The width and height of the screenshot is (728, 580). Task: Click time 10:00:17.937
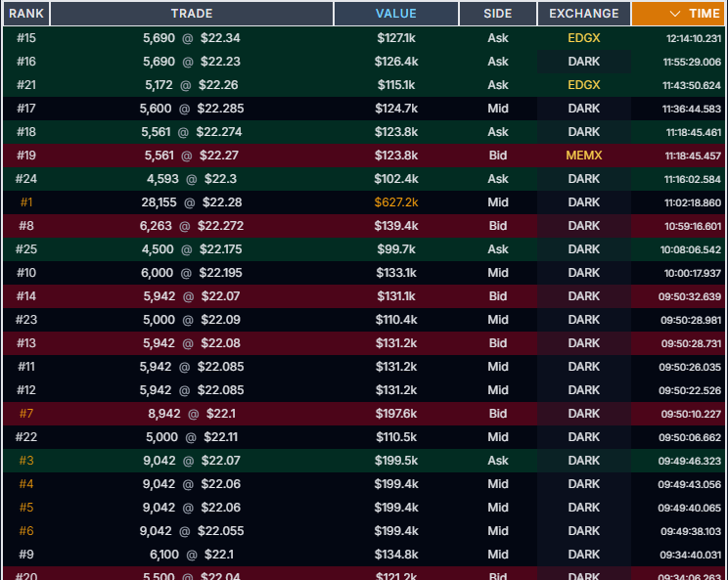coord(692,273)
